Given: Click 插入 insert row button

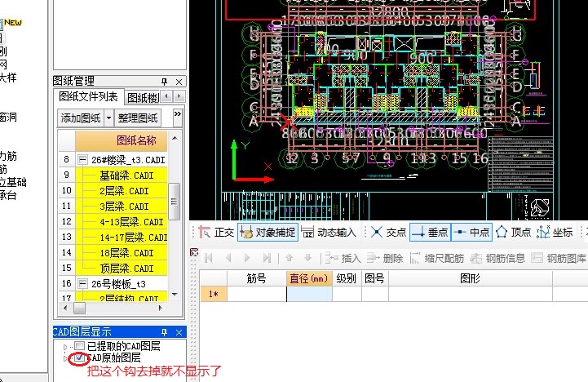Looking at the screenshot, I should [343, 258].
